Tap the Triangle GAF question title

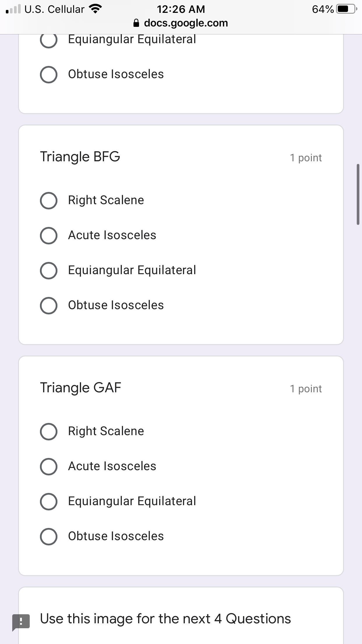tap(81, 388)
